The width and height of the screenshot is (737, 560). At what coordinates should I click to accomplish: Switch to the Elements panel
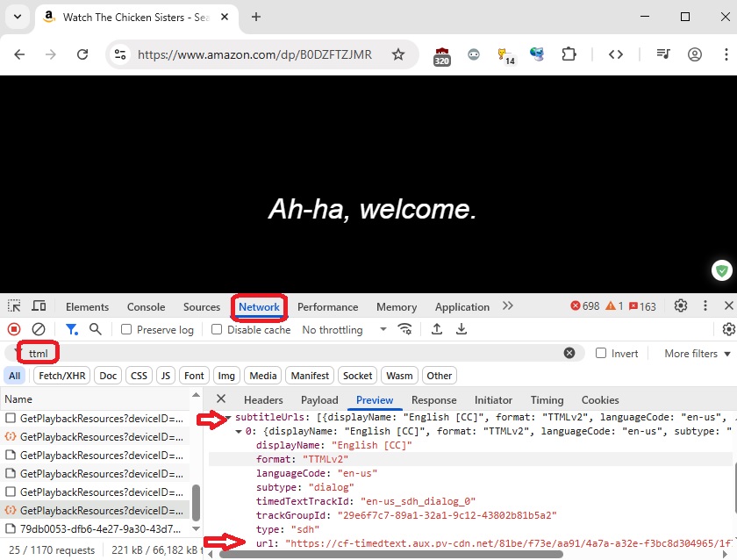[x=87, y=307]
